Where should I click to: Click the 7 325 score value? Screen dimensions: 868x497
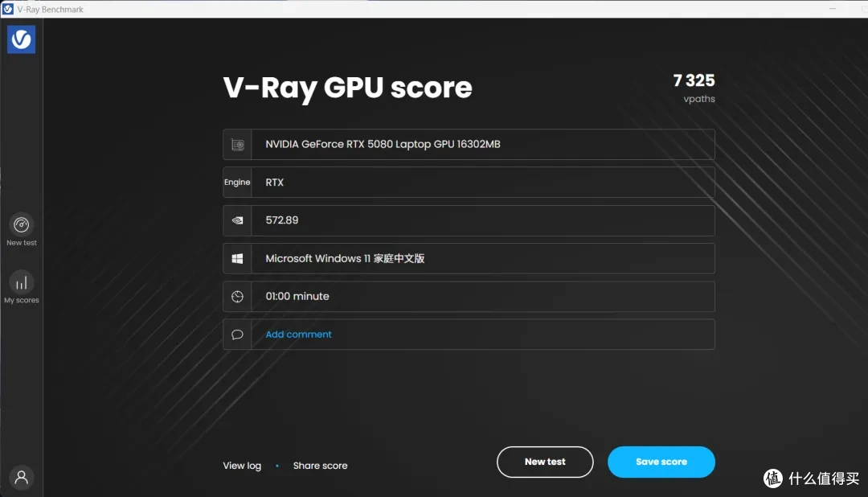[694, 80]
